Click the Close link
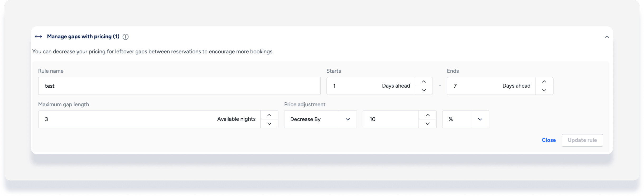The height and width of the screenshot is (196, 644). click(549, 140)
